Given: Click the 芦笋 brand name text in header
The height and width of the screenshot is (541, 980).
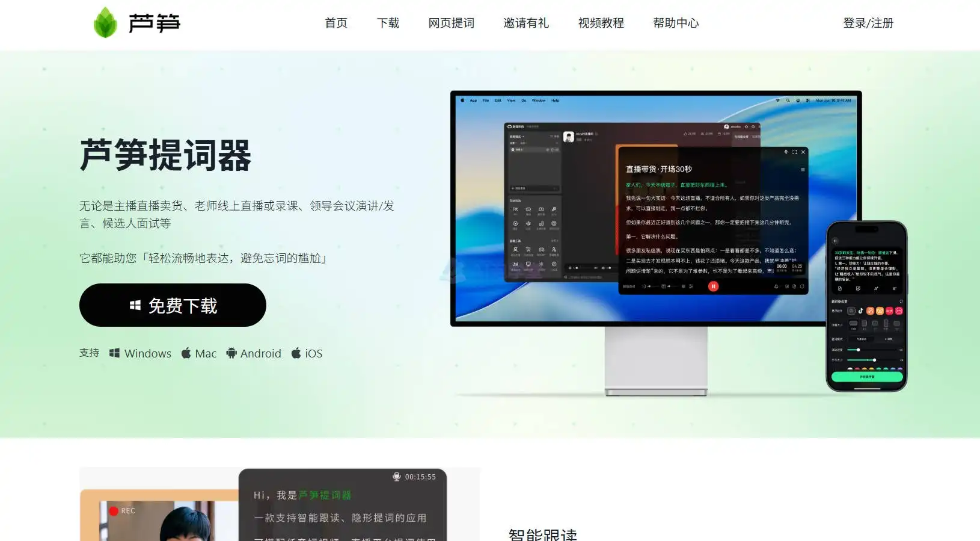Looking at the screenshot, I should pos(155,23).
